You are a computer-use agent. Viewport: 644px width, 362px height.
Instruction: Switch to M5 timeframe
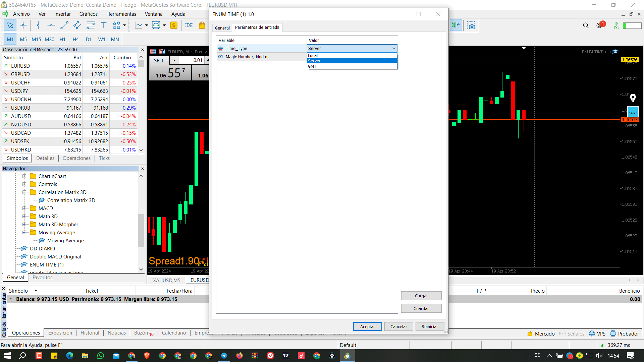point(23,39)
